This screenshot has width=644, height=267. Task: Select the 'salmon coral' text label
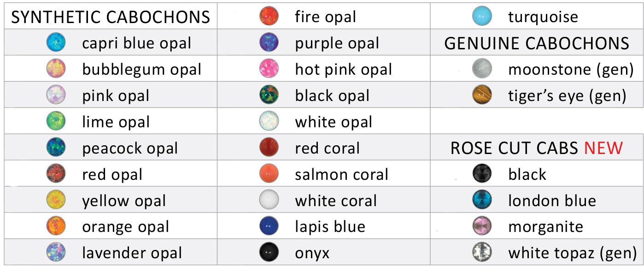point(341,174)
